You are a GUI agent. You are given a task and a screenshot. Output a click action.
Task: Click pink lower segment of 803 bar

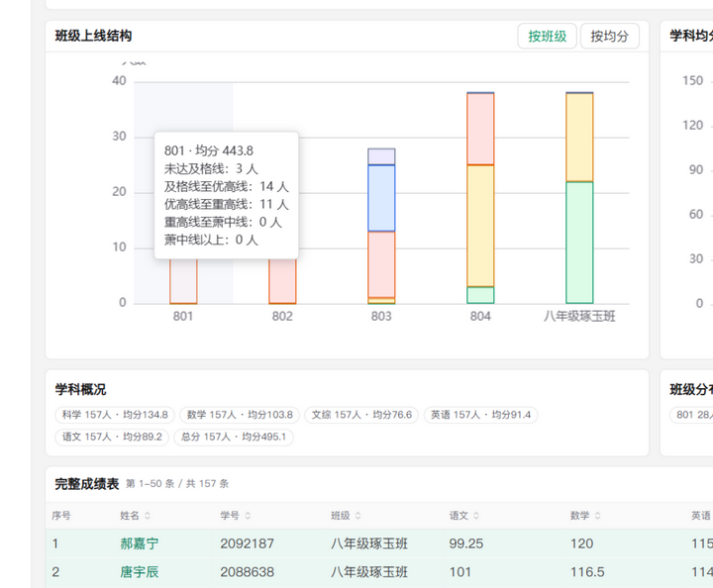tap(381, 264)
